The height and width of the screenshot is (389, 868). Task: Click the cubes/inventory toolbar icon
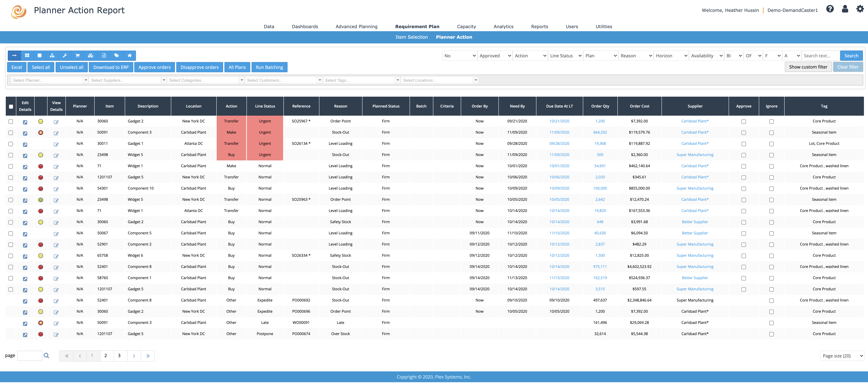[x=91, y=55]
